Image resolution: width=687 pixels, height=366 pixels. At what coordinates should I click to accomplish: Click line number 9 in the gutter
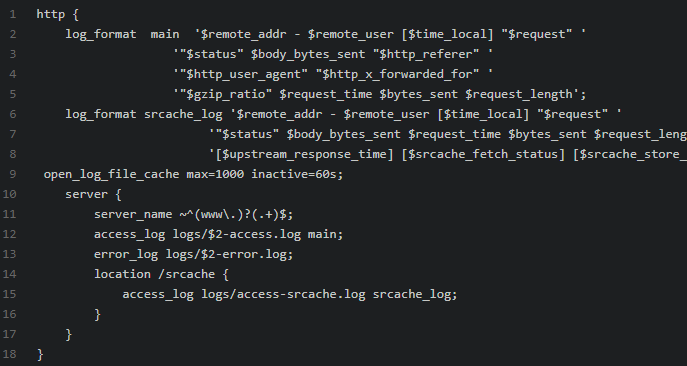click(13, 174)
